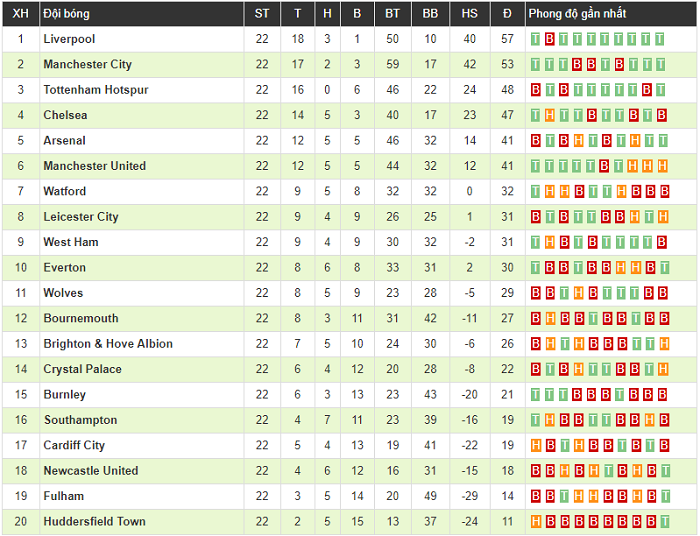Open the Manchester City team link
This screenshot has width=700, height=536.
(87, 64)
